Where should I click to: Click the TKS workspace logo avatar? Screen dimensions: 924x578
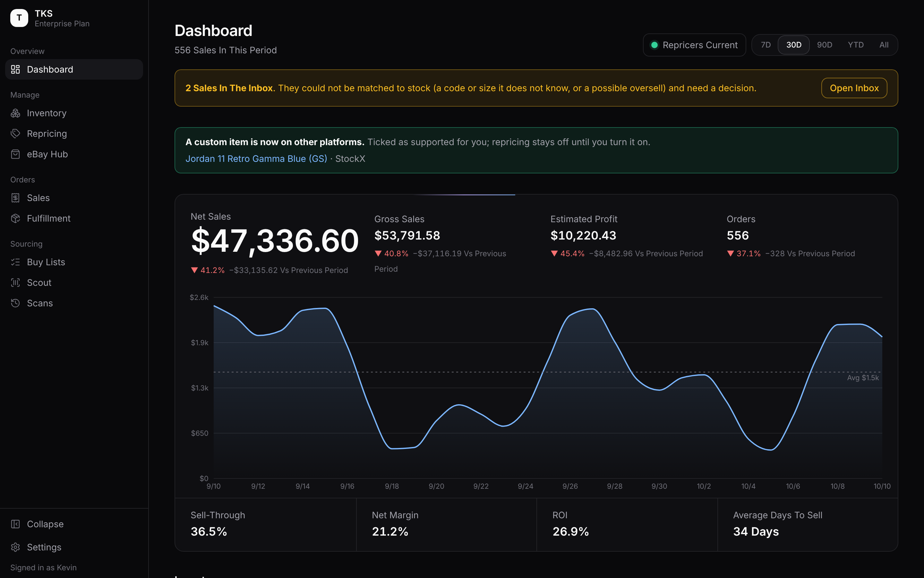[x=19, y=18]
